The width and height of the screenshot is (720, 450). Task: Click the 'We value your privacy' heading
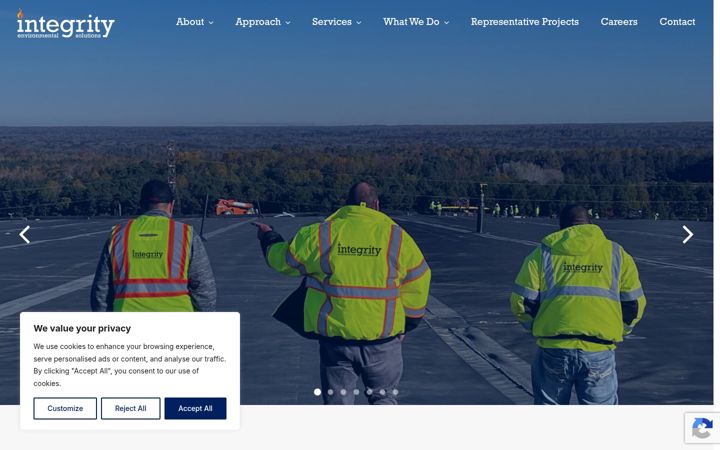[82, 328]
